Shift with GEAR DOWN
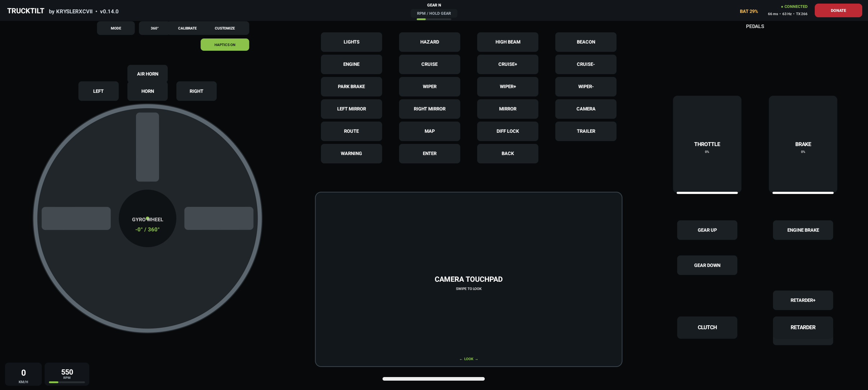The image size is (868, 390). point(707,265)
